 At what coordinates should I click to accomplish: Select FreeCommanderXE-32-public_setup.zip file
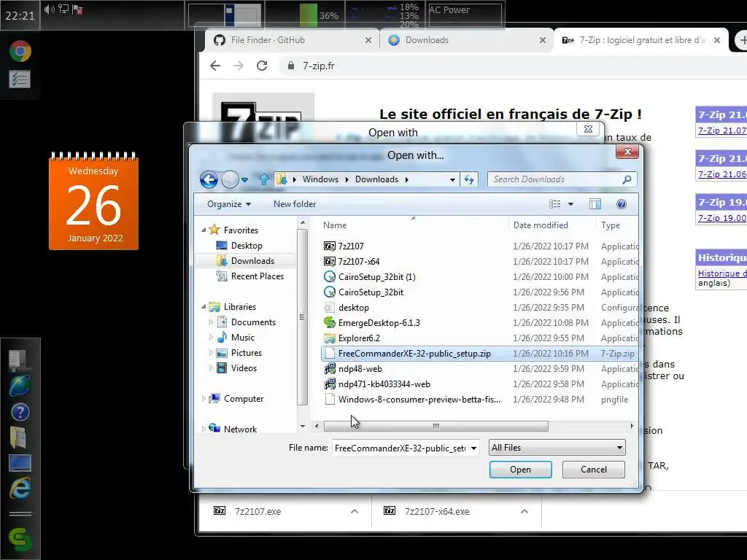coord(414,354)
